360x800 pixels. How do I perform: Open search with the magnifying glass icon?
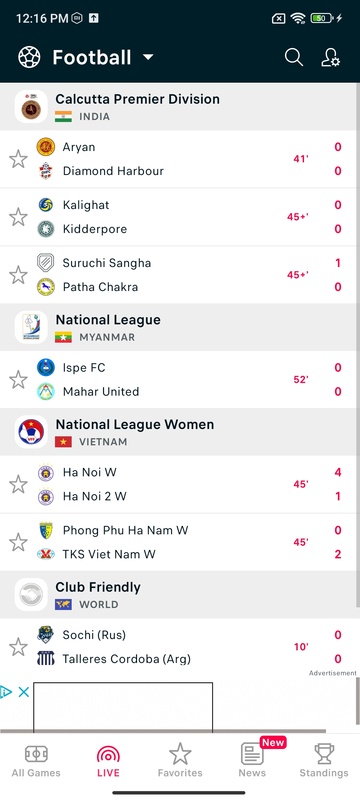(x=294, y=57)
